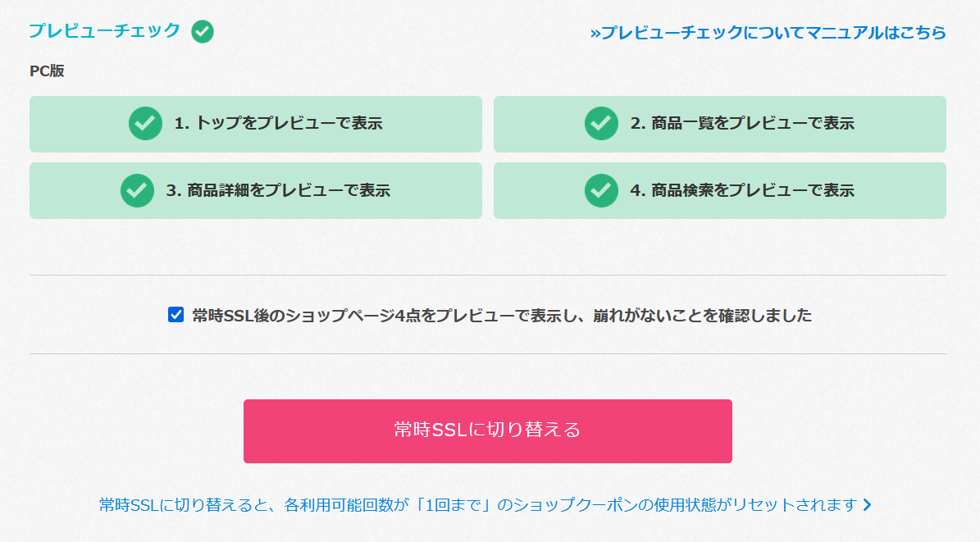This screenshot has width=980, height=542.
Task: Click the checkmark icon on トップをプレビューで表示
Action: (x=144, y=124)
